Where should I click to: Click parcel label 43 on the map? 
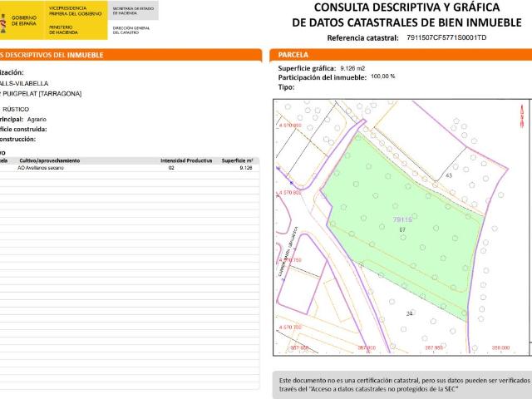(449, 176)
